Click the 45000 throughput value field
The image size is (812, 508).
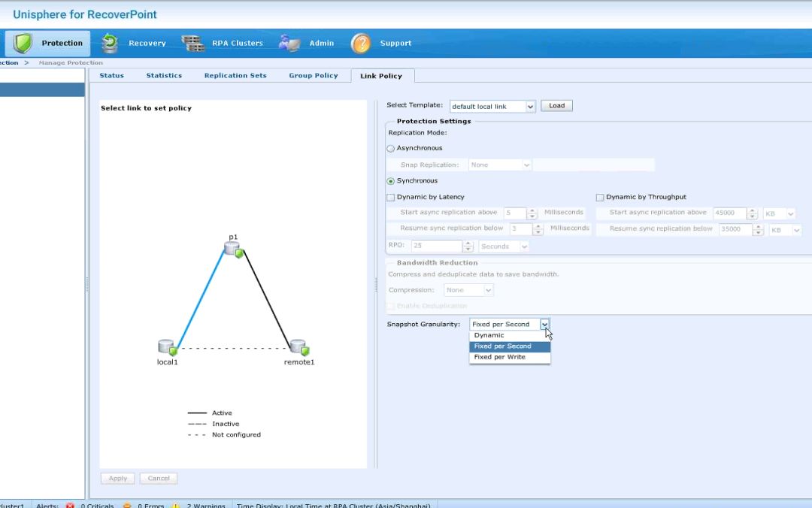pyautogui.click(x=729, y=213)
